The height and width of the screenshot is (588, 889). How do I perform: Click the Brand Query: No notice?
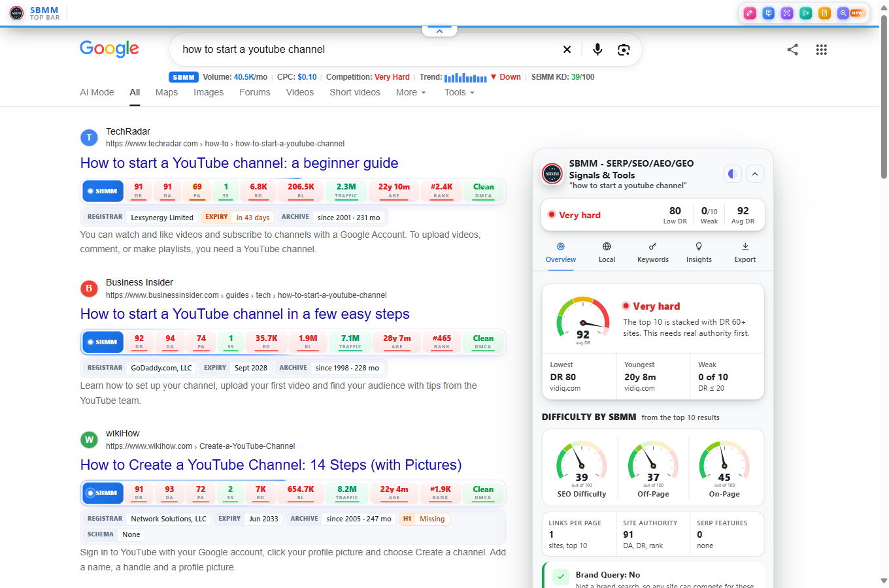coord(653,576)
